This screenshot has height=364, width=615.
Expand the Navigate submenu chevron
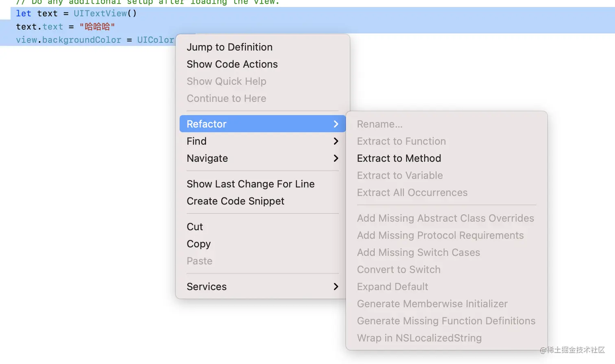coord(336,158)
